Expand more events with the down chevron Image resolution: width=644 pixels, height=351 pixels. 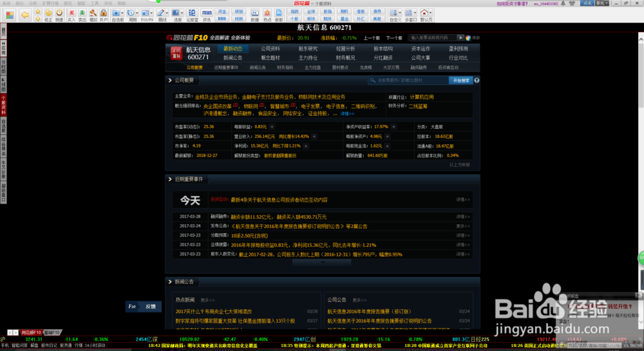[322, 262]
